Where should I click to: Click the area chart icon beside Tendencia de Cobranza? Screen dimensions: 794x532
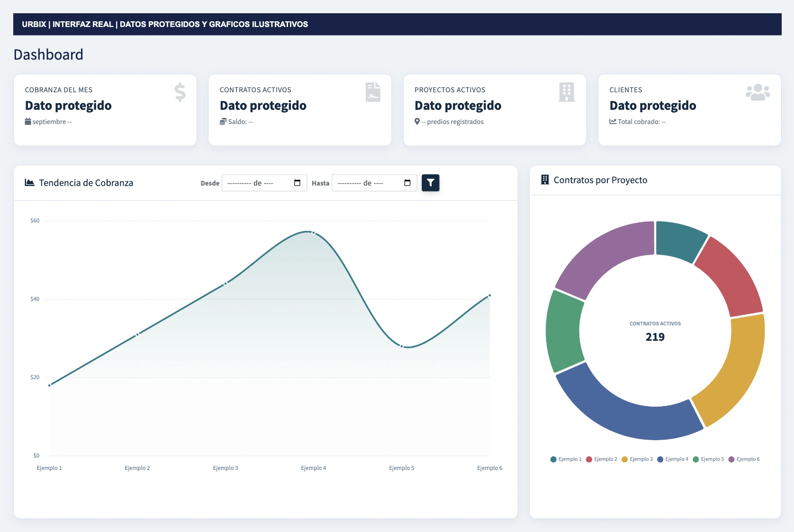(x=29, y=182)
